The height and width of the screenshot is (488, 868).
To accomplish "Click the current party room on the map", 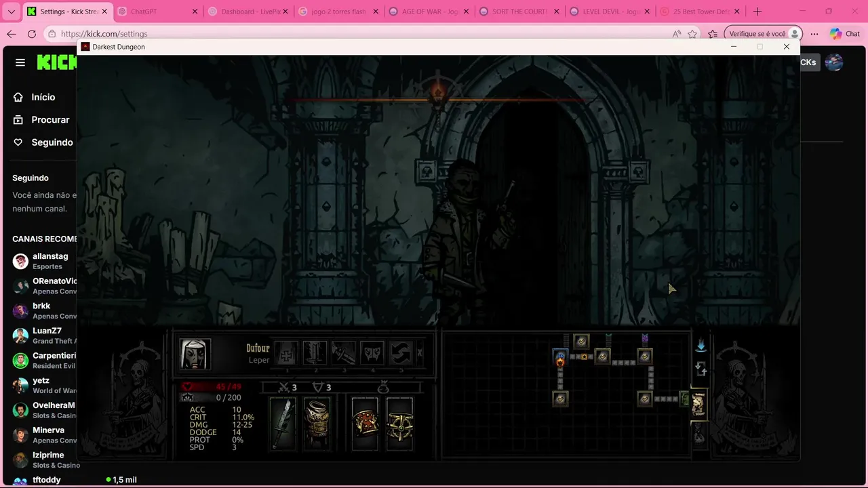I will (560, 357).
